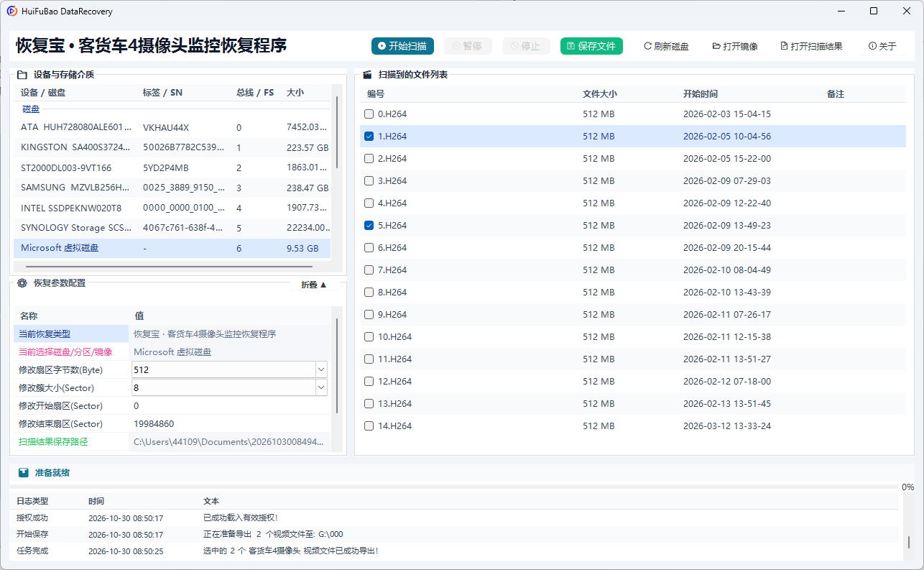Tick the checkbox for 2.H264
This screenshot has height=570, width=924.
(369, 159)
